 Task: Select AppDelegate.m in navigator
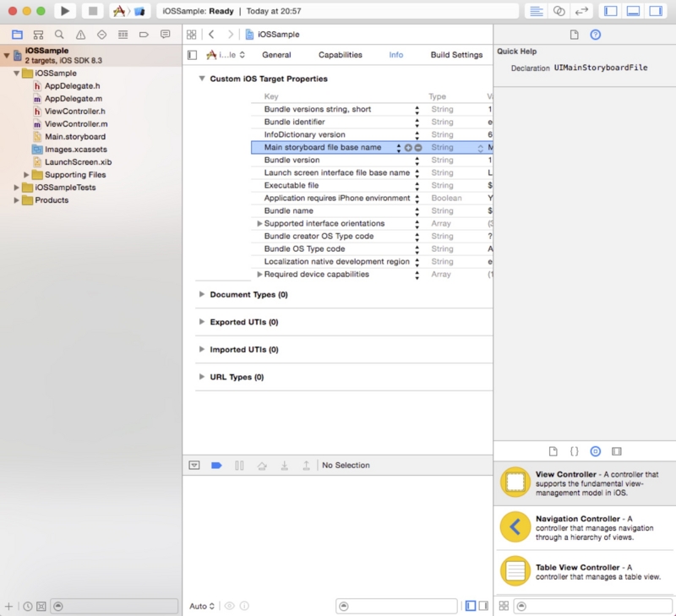74,98
